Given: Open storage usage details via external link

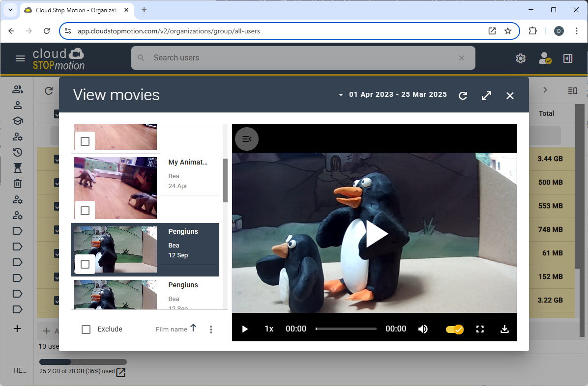Looking at the screenshot, I should coord(120,372).
